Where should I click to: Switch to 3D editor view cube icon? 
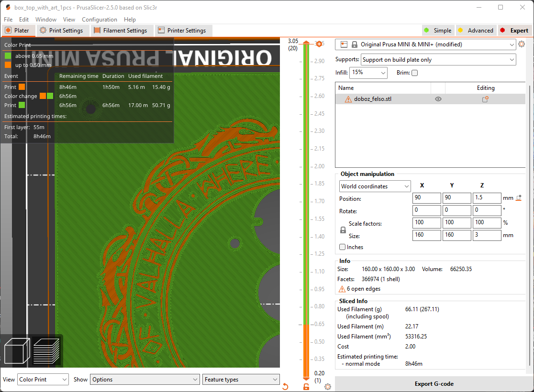[17, 351]
